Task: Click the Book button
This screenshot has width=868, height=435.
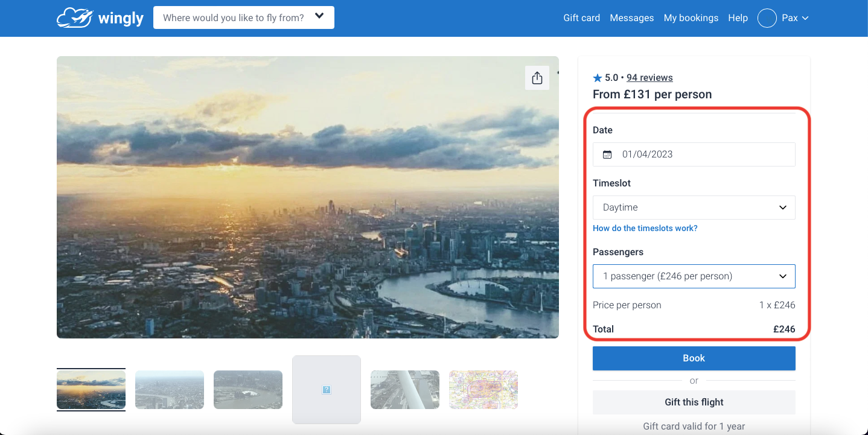Action: [694, 358]
